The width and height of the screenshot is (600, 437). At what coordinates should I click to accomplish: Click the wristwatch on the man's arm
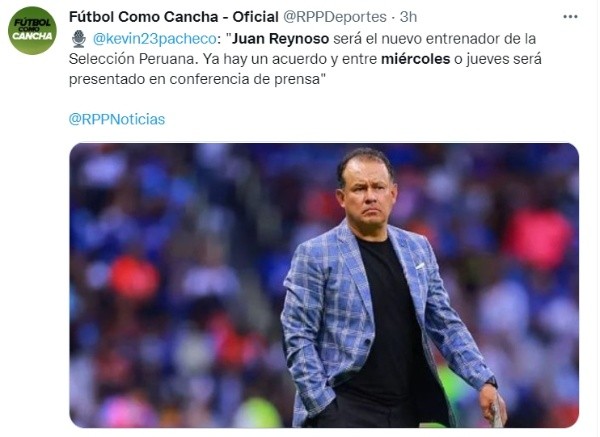coord(491,382)
